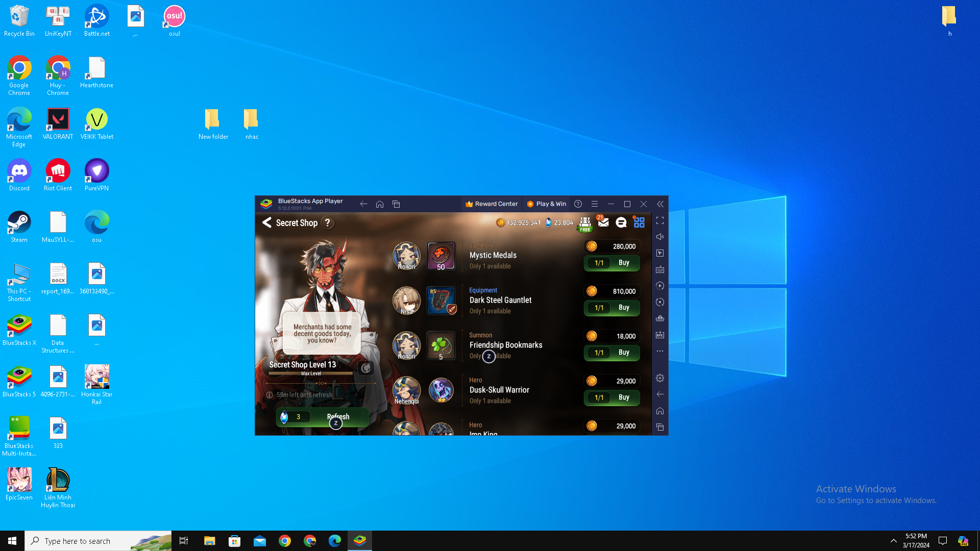Open BlueStacks settings gear in sidebar
980x551 pixels.
point(660,378)
